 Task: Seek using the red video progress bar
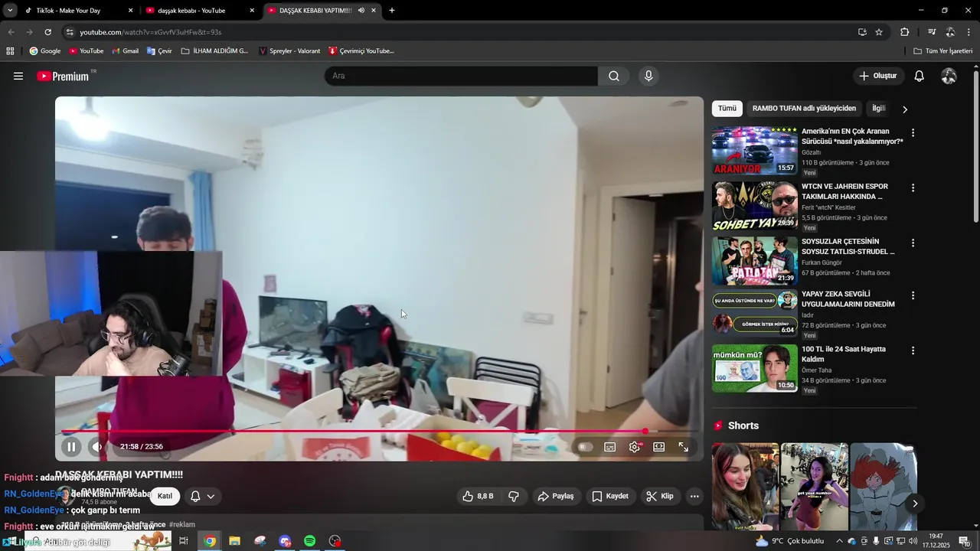(379, 431)
